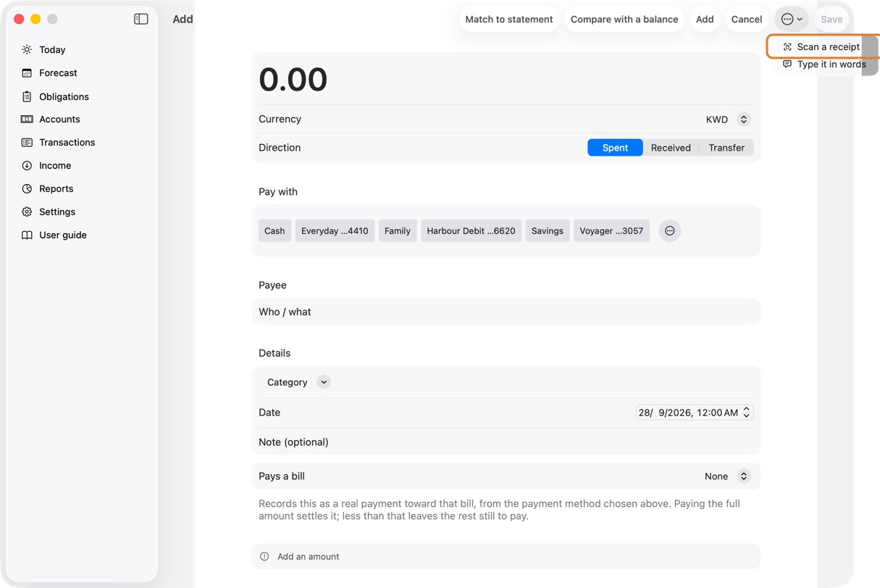Click the Type it in words speech icon

787,64
